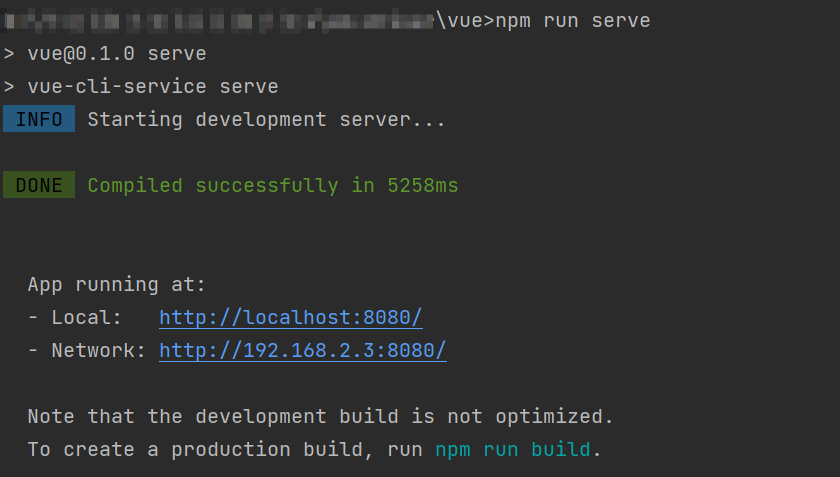Click the 'npm run serve' command text

[573, 21]
